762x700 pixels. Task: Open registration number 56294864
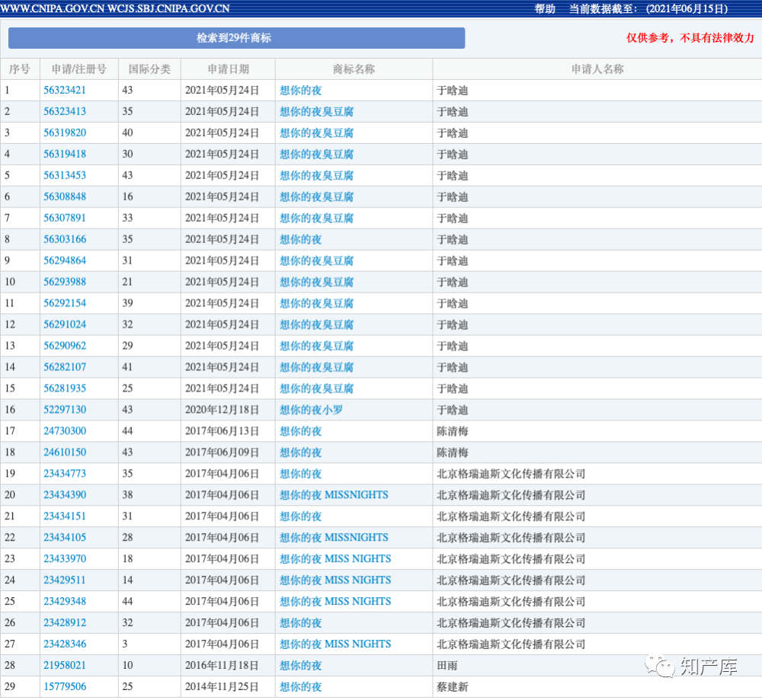[x=65, y=261]
